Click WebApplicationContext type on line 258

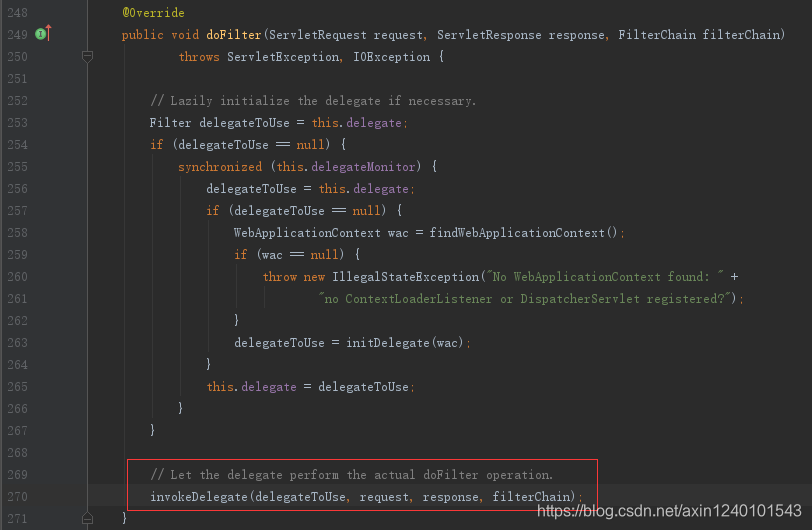click(307, 233)
